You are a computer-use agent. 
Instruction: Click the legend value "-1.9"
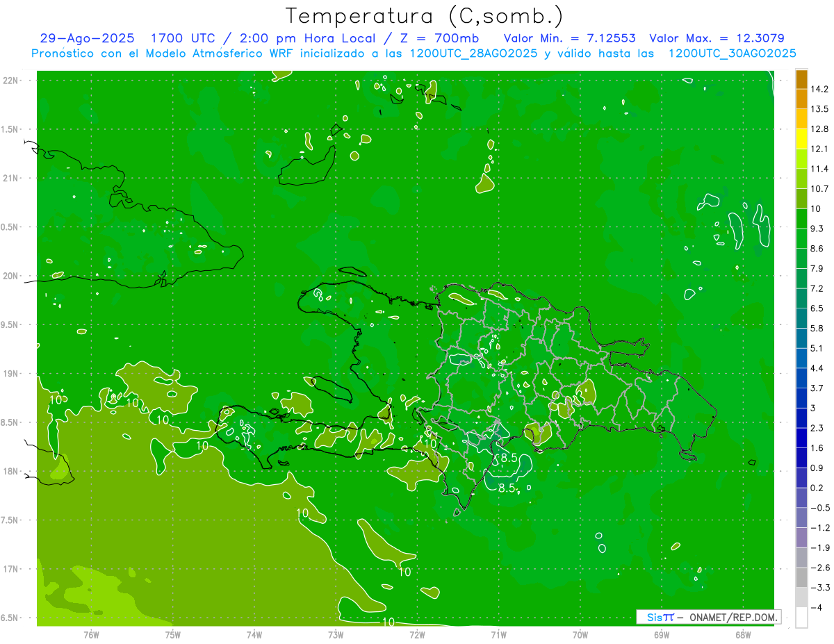(819, 547)
